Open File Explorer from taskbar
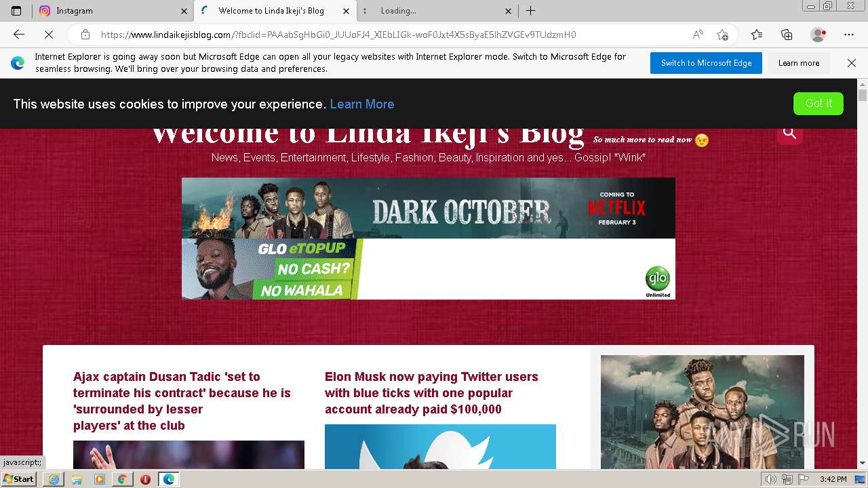 [x=77, y=479]
